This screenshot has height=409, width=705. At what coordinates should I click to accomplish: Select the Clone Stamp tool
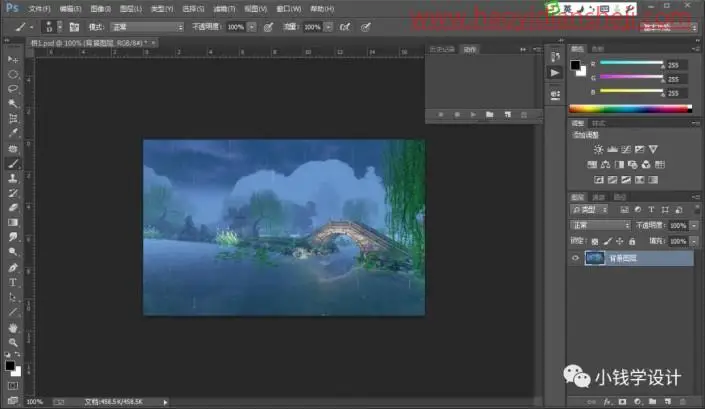coord(13,178)
